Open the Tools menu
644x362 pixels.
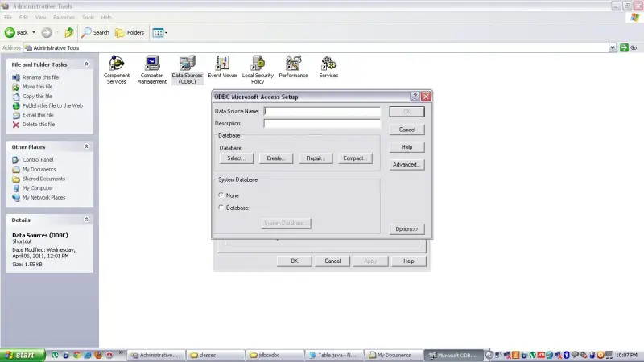tap(88, 17)
